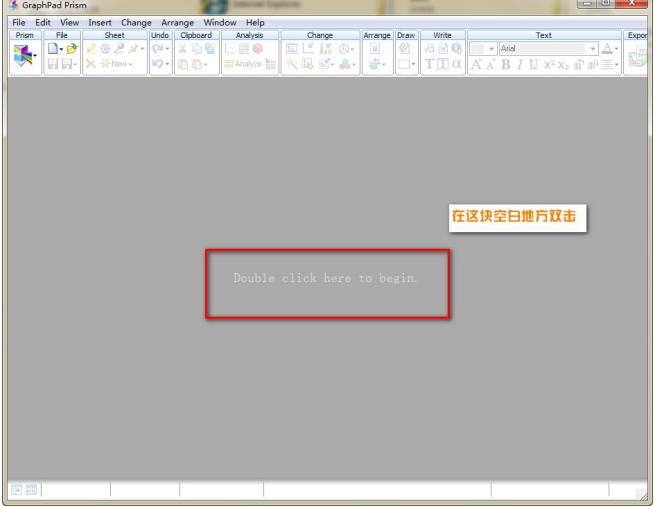
Task: Insert equation with square root icon
Action: pyautogui.click(x=429, y=49)
